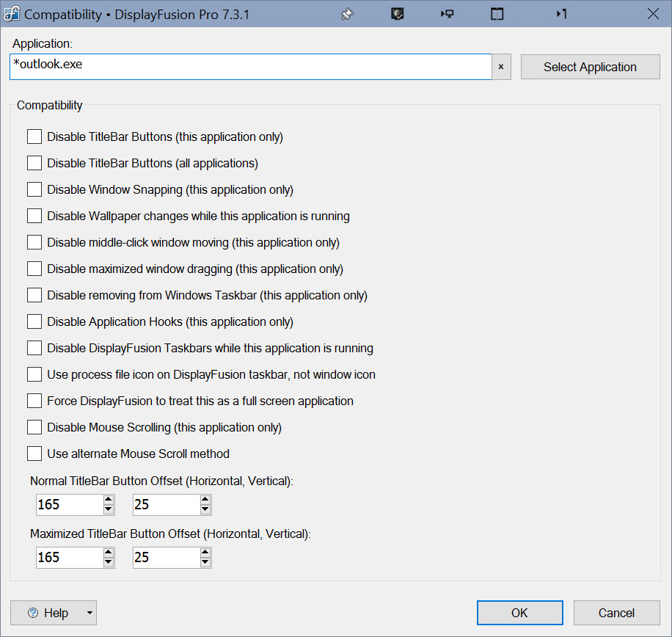The width and height of the screenshot is (672, 637).
Task: Click the wallpaper icon with checkmark in title bar
Action: click(x=397, y=14)
